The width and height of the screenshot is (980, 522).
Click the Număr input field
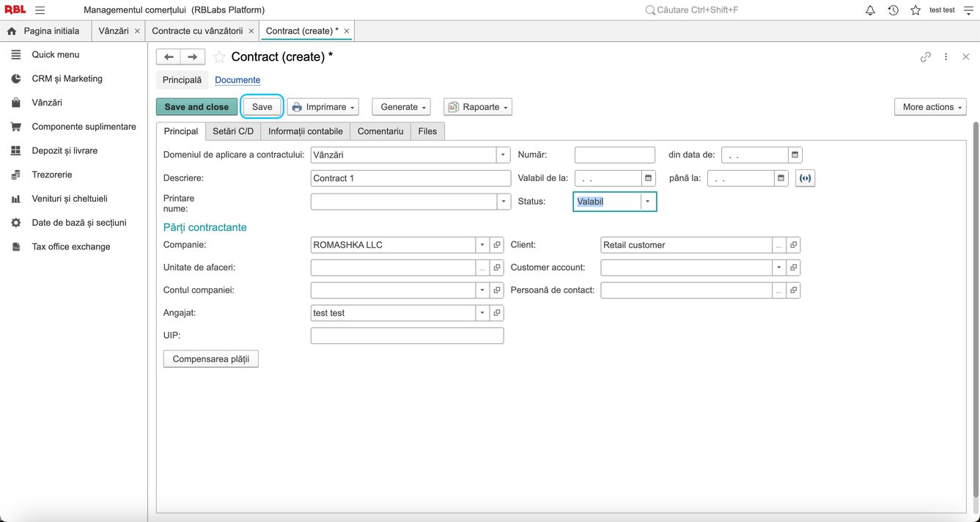click(615, 155)
